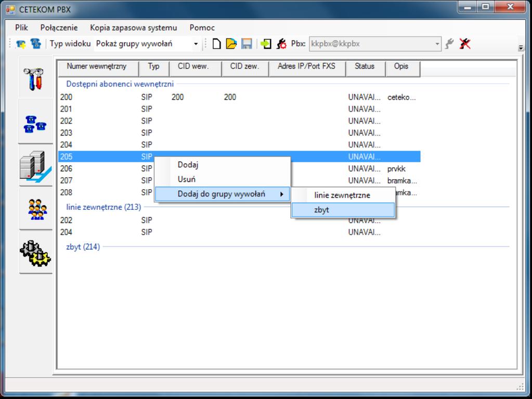
Task: Click the blue telephone toolbar icon
Action: click(36, 44)
